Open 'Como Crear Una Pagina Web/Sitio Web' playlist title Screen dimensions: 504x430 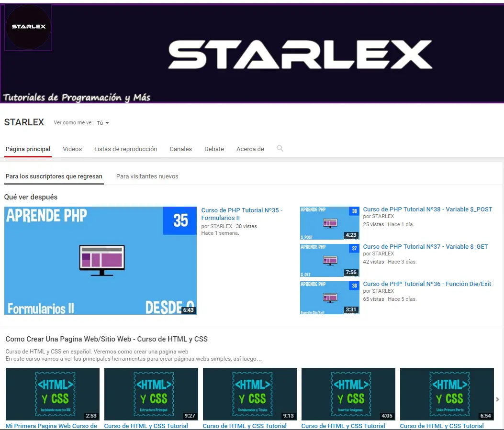click(x=106, y=339)
